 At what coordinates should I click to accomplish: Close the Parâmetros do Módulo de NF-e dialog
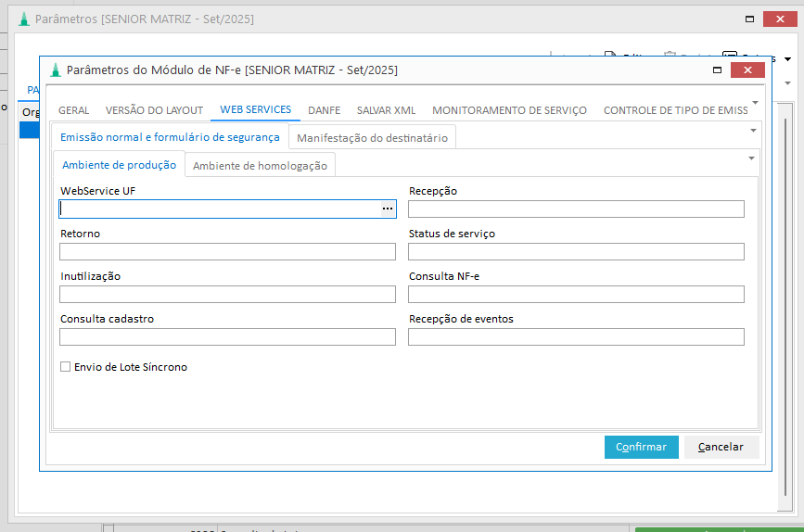[747, 70]
